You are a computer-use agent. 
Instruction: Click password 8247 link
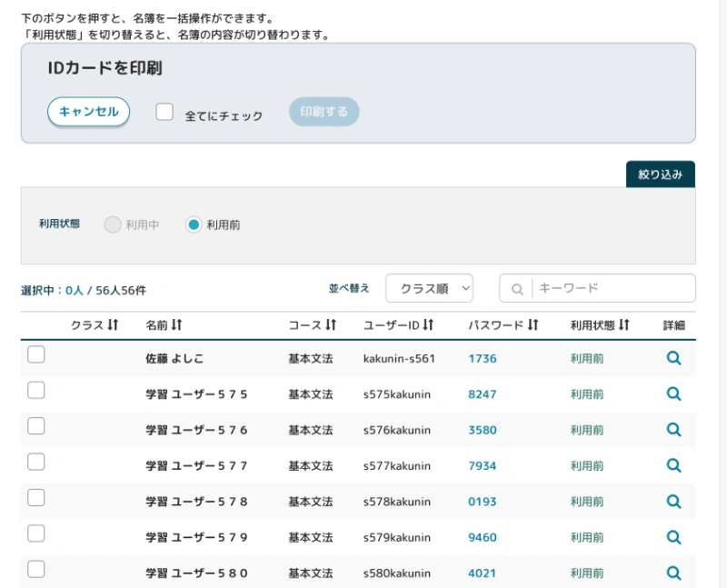tap(483, 394)
